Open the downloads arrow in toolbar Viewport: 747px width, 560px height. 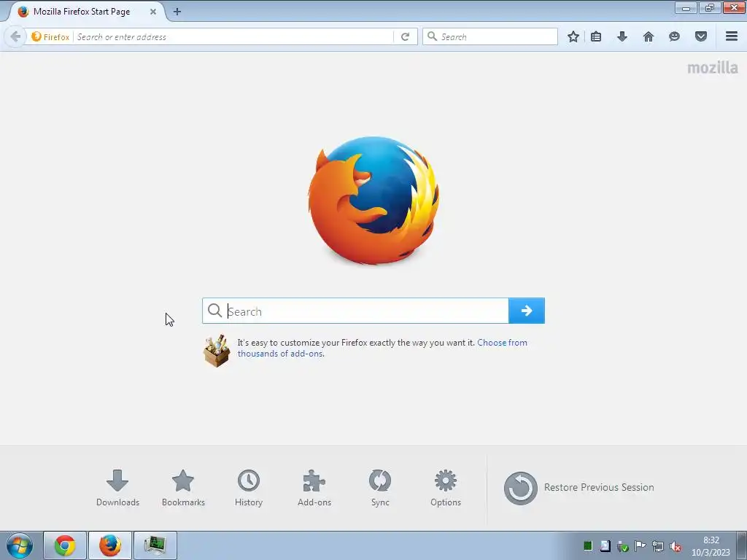(622, 36)
